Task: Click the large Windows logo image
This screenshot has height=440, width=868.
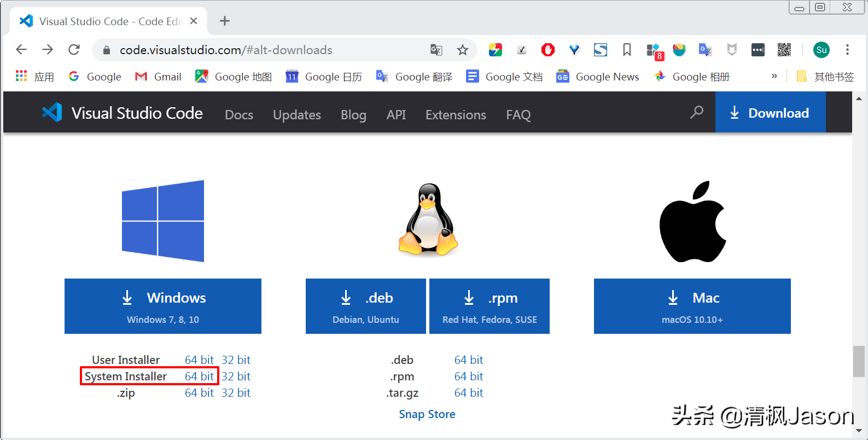Action: [x=163, y=221]
